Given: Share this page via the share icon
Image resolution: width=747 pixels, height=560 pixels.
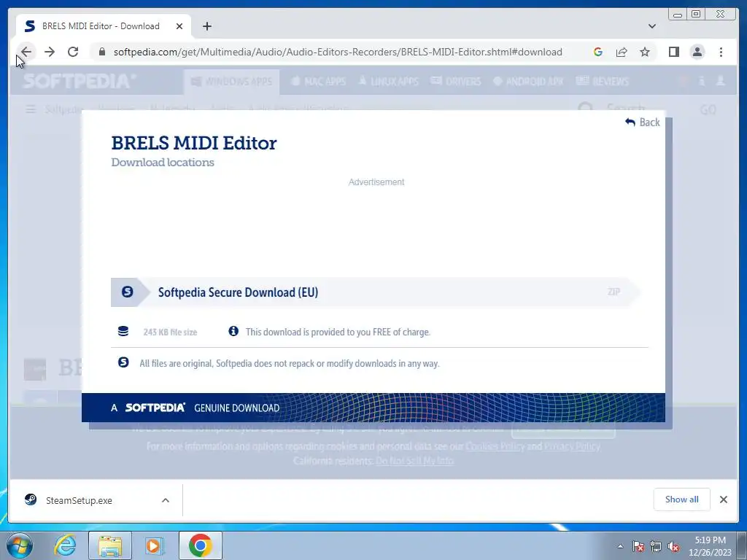Looking at the screenshot, I should (622, 52).
